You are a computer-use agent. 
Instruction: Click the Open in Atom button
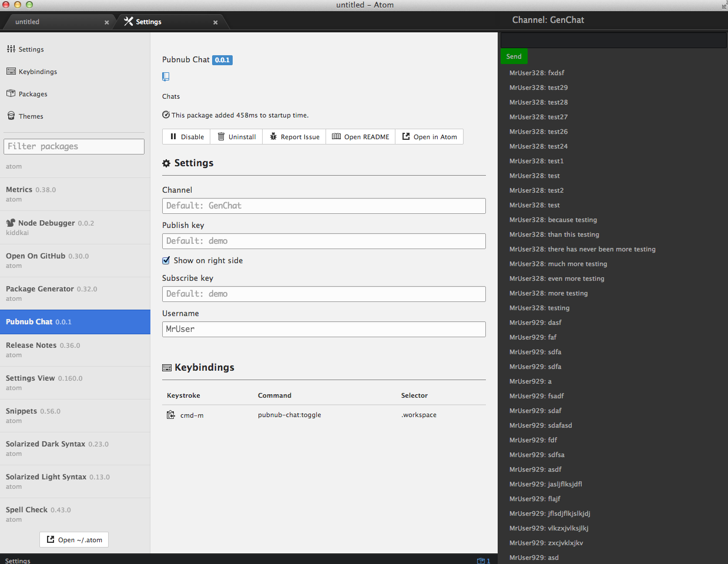pos(430,137)
